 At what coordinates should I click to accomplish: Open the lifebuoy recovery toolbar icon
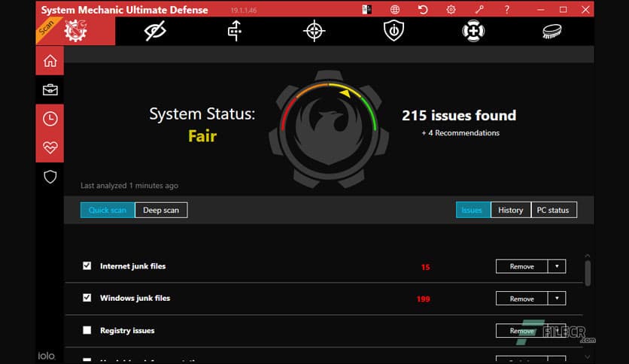[473, 31]
